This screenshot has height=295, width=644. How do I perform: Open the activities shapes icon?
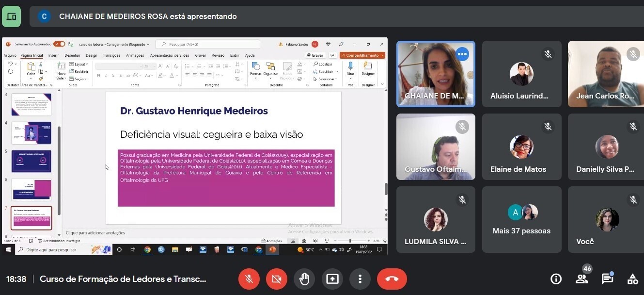(x=632, y=279)
